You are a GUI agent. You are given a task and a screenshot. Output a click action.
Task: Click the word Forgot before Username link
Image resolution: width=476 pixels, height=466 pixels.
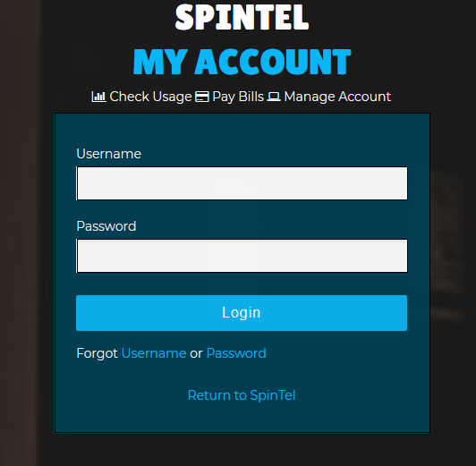(98, 353)
